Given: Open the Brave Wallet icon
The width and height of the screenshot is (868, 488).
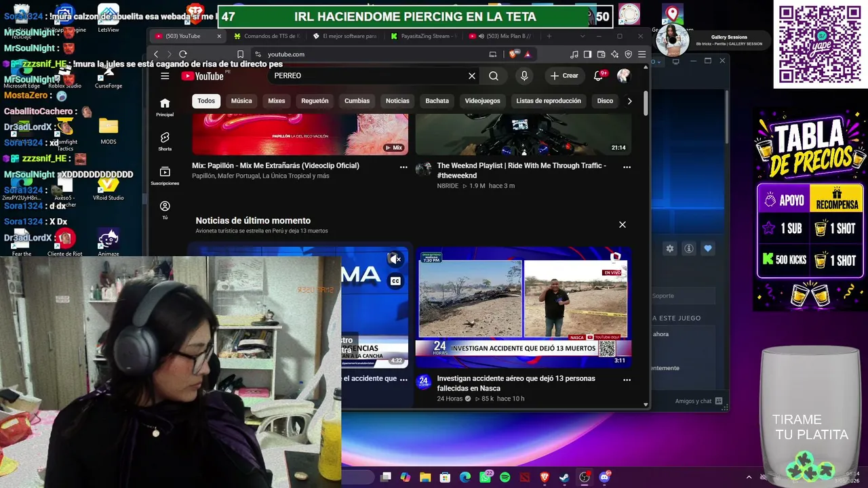Looking at the screenshot, I should (601, 54).
